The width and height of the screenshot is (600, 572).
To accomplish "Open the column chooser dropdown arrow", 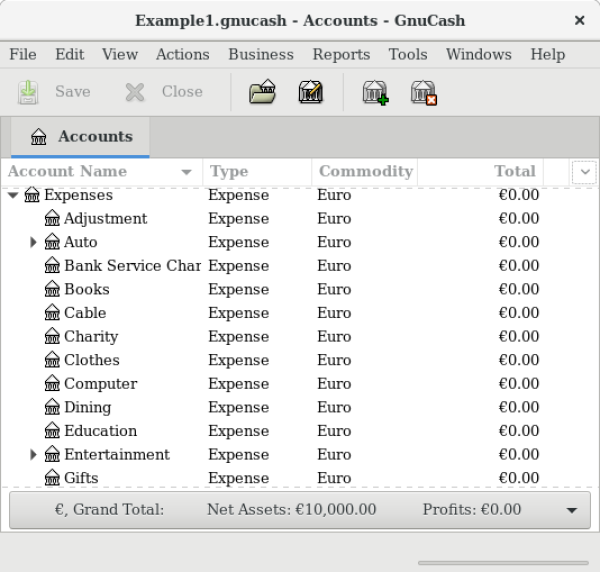I will coord(584,172).
